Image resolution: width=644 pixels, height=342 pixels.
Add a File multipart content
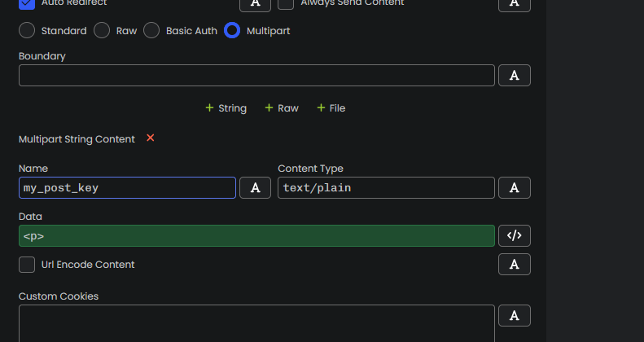(331, 108)
